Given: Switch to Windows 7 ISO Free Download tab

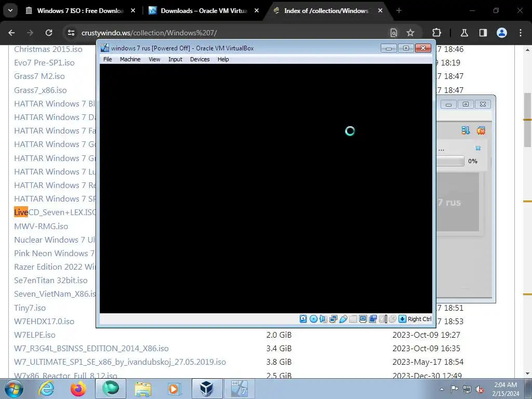Looking at the screenshot, I should [80, 10].
